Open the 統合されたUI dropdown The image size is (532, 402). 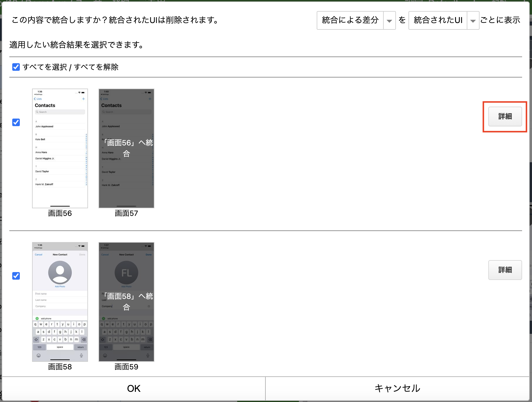coord(444,20)
